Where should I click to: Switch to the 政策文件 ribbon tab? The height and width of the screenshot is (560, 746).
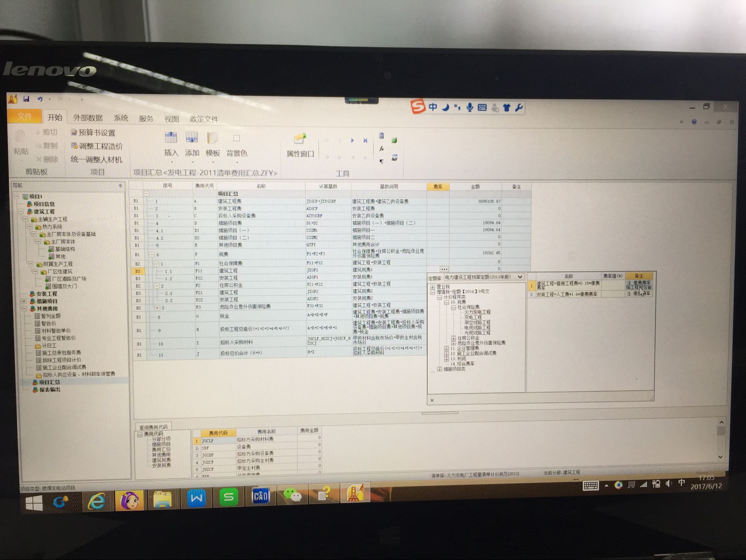204,119
